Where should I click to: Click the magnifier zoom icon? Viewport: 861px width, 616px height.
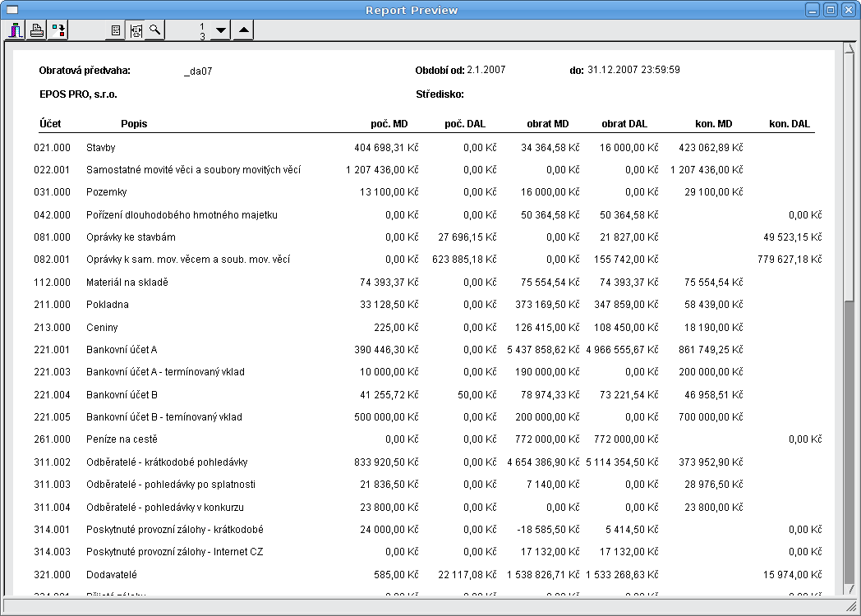coord(154,31)
